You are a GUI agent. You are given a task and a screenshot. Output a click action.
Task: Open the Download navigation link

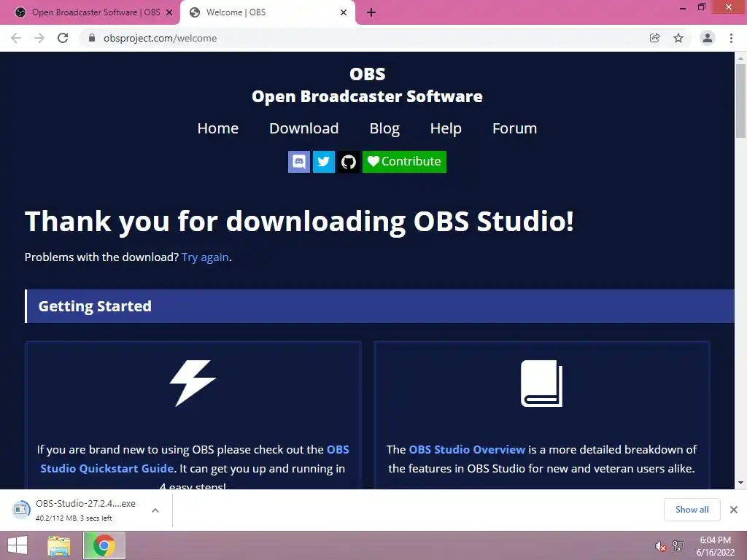pyautogui.click(x=304, y=128)
